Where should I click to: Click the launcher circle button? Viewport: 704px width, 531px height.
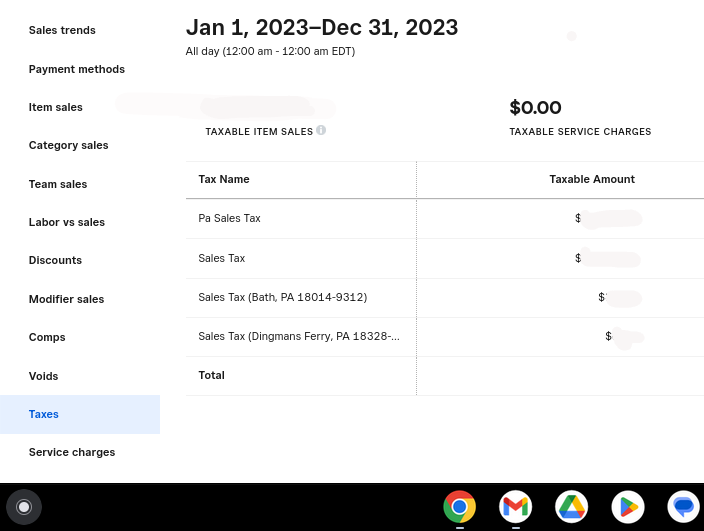pyautogui.click(x=24, y=507)
